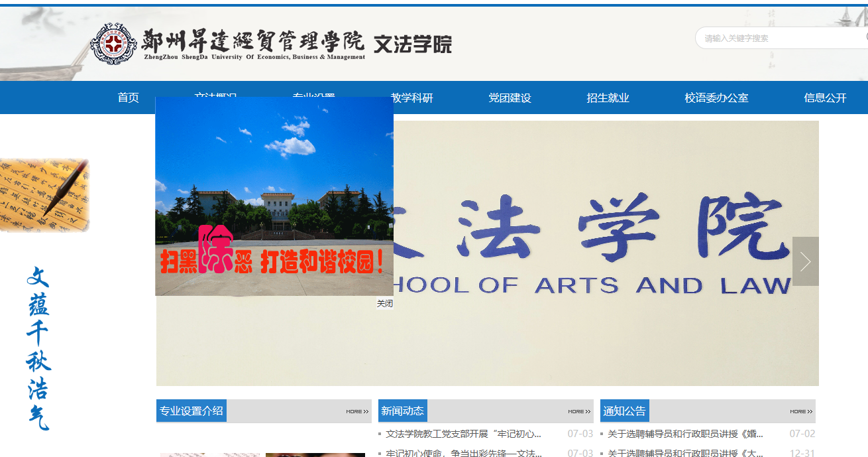Screen dimensions: 868x457
Task: Open MORE beside 专业设置介绍
Action: 356,411
